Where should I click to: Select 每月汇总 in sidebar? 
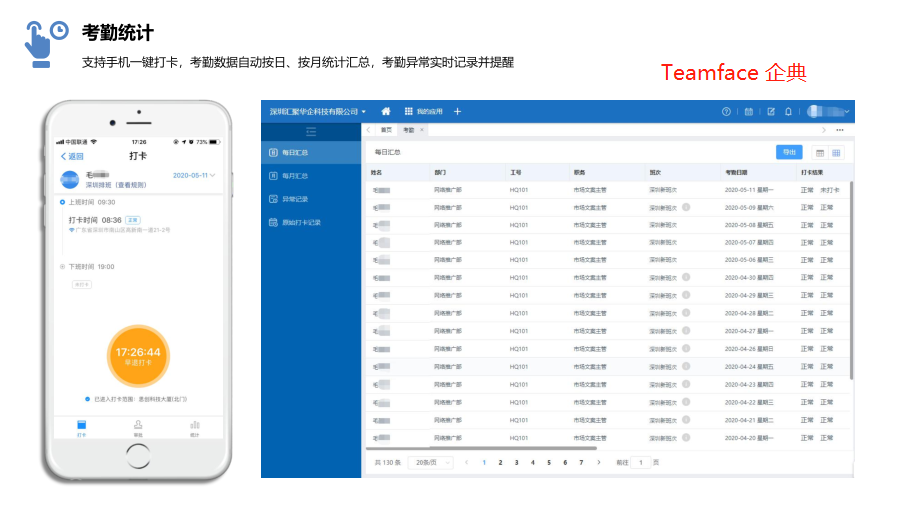click(311, 175)
